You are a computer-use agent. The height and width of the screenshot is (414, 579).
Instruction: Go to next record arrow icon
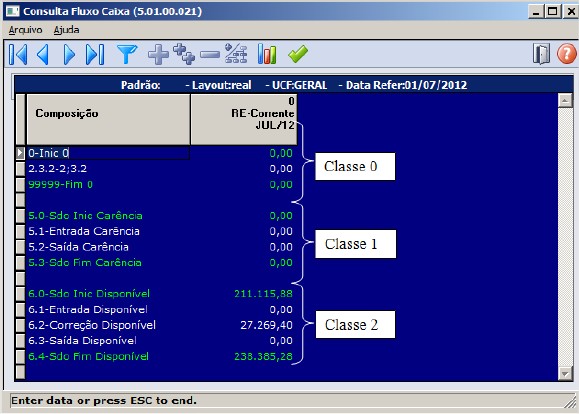pos(69,55)
